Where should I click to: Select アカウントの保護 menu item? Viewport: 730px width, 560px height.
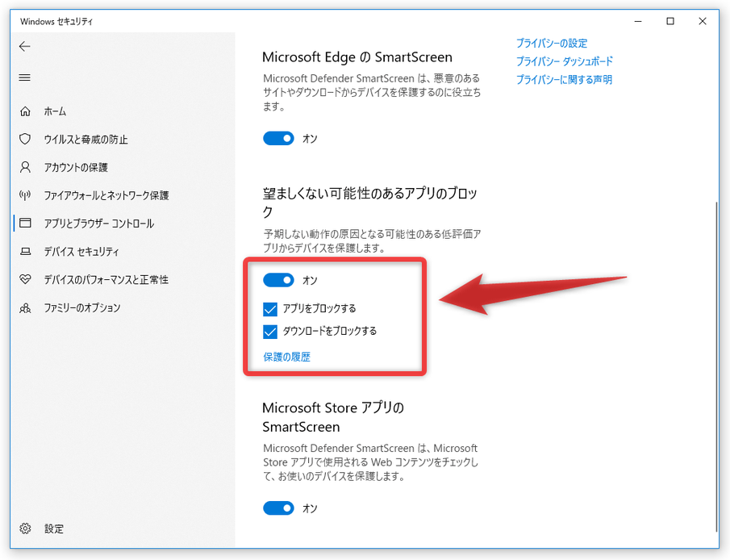click(x=76, y=167)
